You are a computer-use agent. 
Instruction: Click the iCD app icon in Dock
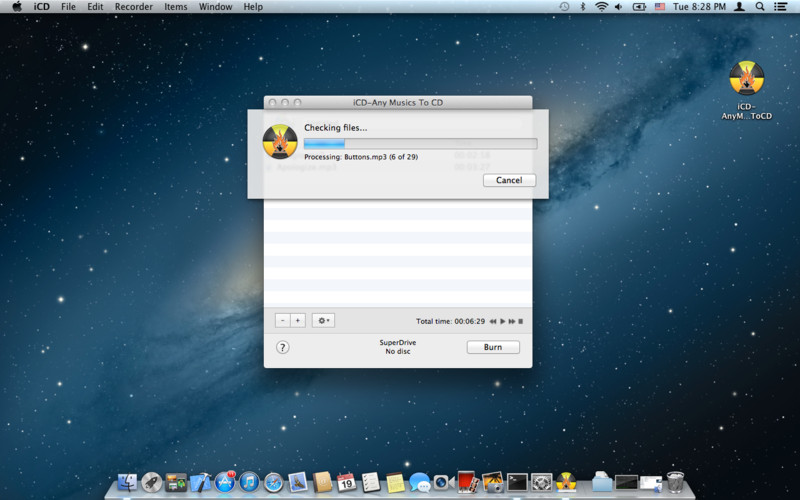pos(566,482)
